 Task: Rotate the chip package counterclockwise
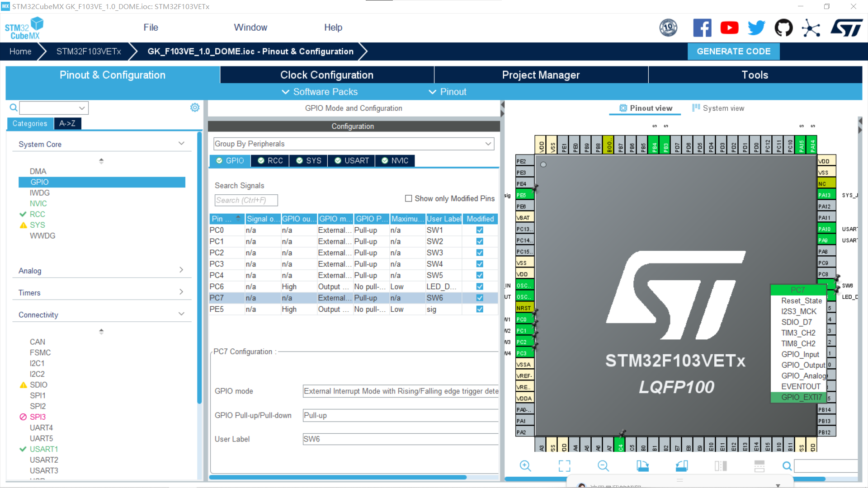point(682,465)
